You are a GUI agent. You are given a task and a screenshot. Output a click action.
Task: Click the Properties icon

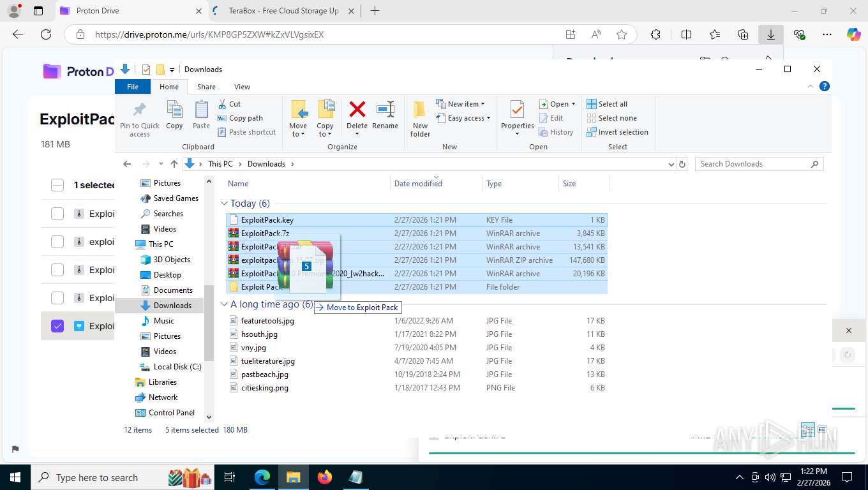point(517,110)
